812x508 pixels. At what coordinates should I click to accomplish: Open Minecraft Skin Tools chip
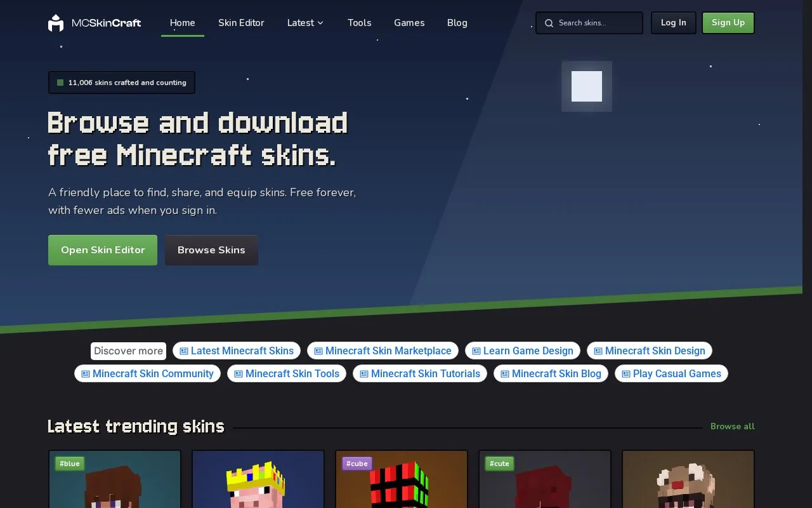click(x=286, y=373)
